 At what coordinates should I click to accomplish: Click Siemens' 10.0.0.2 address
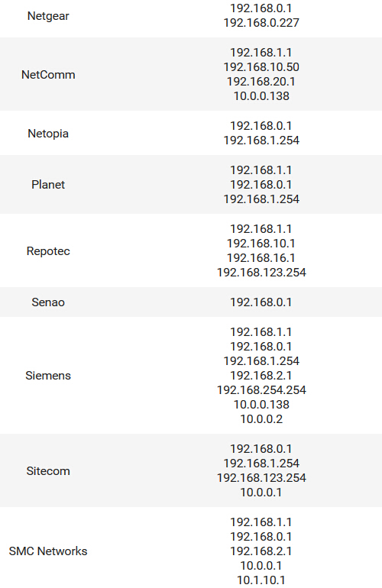(x=261, y=419)
